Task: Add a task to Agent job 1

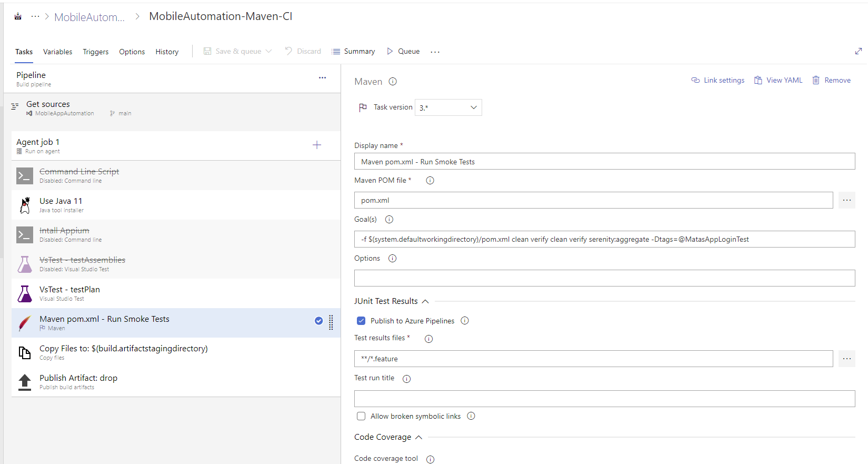Action: tap(317, 145)
